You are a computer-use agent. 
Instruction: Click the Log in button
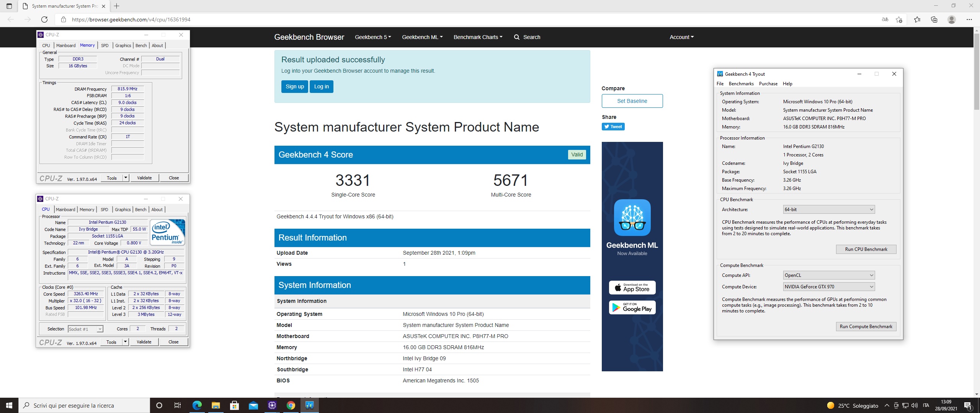click(322, 86)
